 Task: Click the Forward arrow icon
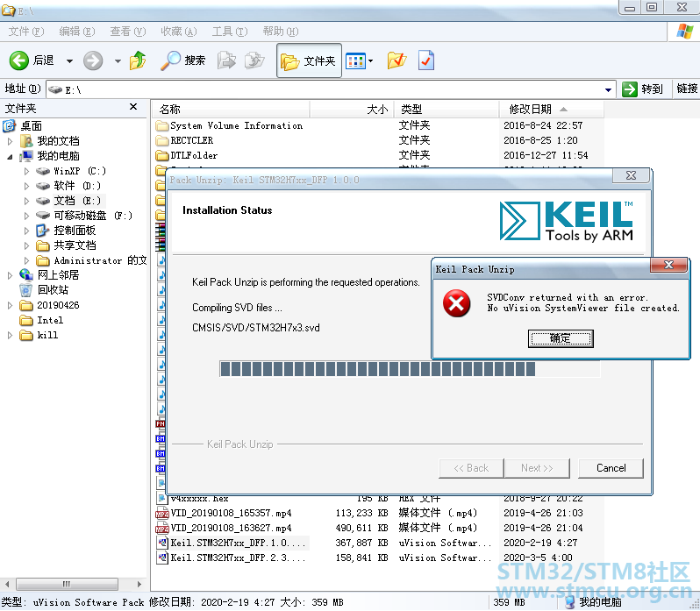coord(93,60)
